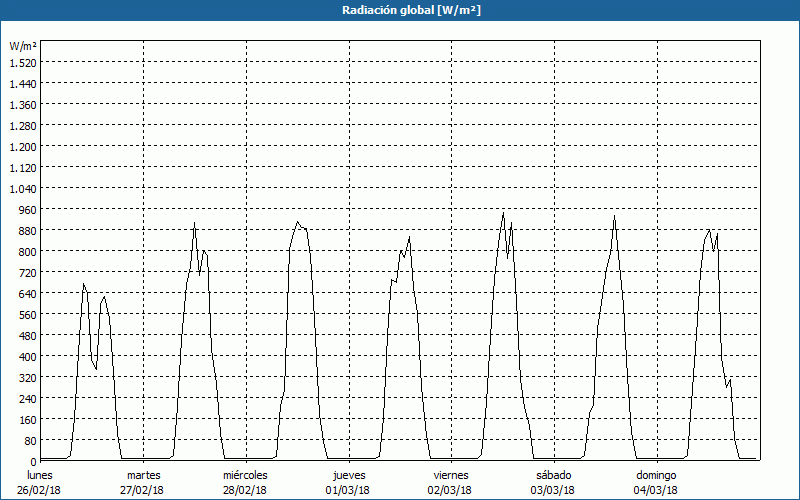Click the 1.040 y-axis value label
The image size is (800, 500).
click(22, 188)
